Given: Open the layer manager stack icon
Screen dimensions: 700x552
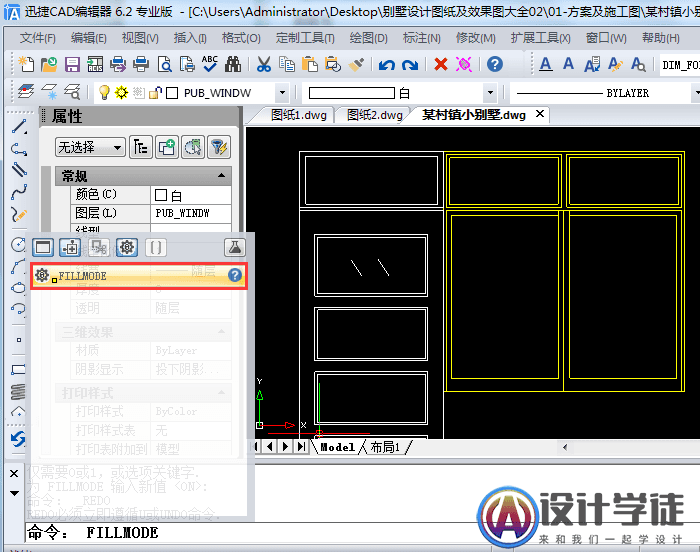Looking at the screenshot, I should pyautogui.click(x=25, y=92).
